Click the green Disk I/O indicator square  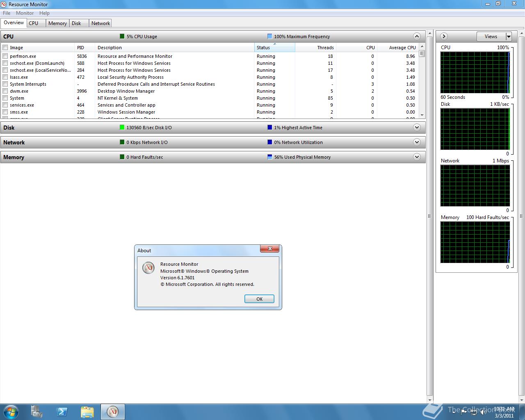point(122,127)
